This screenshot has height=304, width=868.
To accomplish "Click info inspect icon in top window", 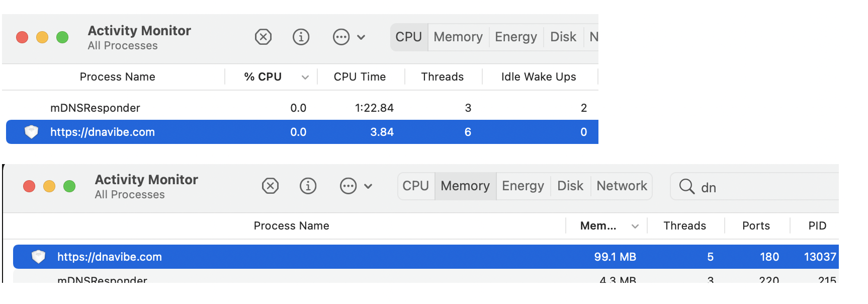I will [x=301, y=37].
